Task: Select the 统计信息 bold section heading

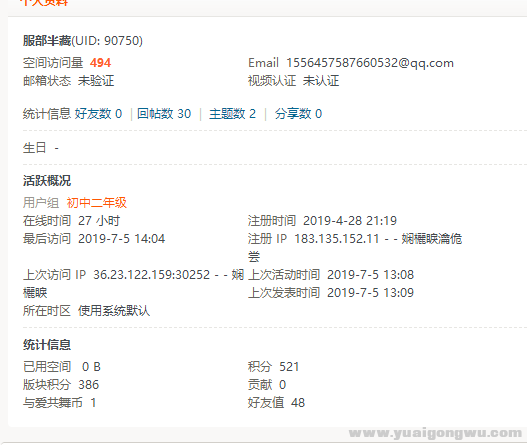Action: pos(47,345)
